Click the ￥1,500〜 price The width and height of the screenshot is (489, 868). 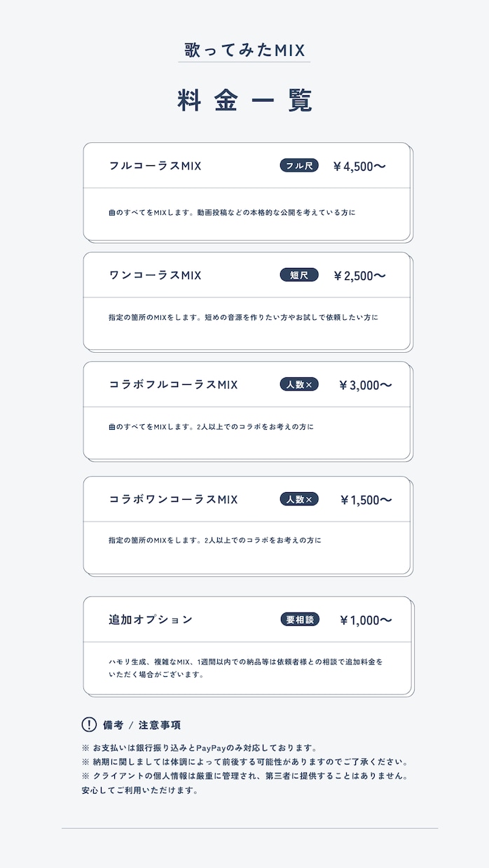(365, 500)
